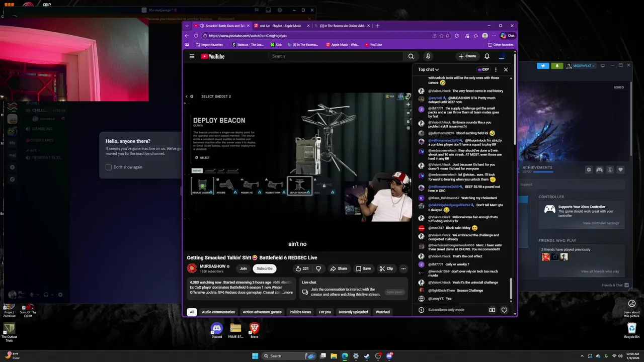Click the YouTube logo home link
This screenshot has height=362, width=644.
click(x=213, y=56)
